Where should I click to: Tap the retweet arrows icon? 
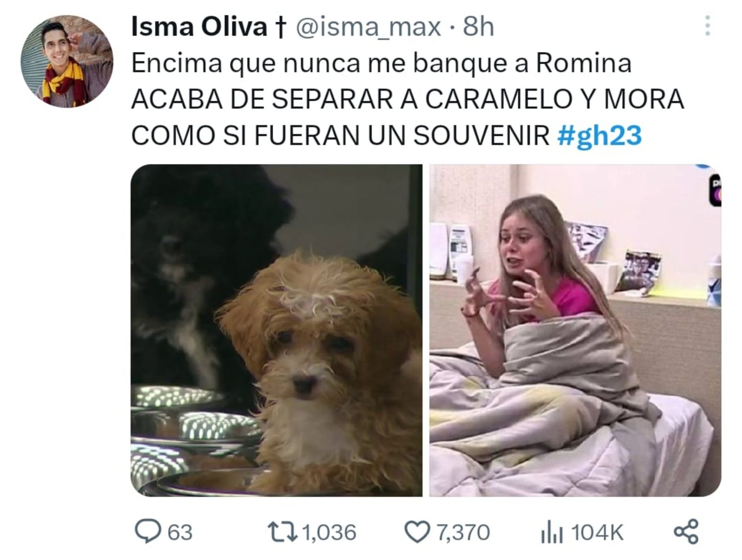tap(283, 532)
